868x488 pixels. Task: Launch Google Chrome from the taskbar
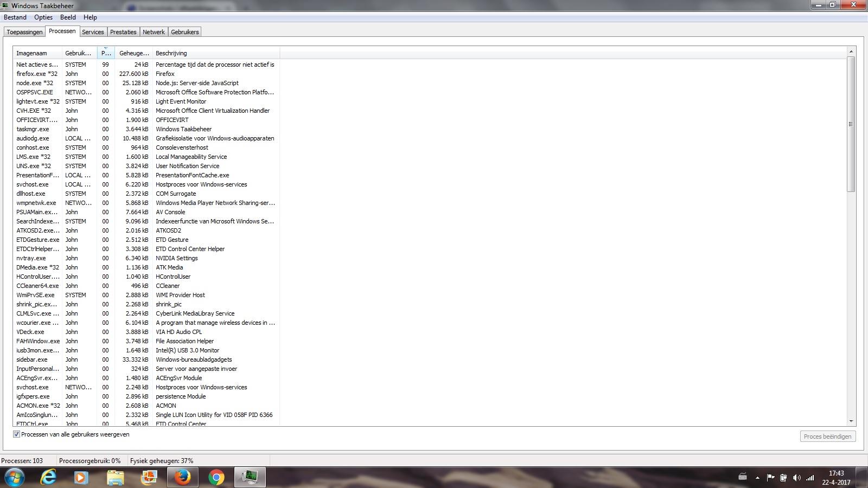(x=216, y=477)
